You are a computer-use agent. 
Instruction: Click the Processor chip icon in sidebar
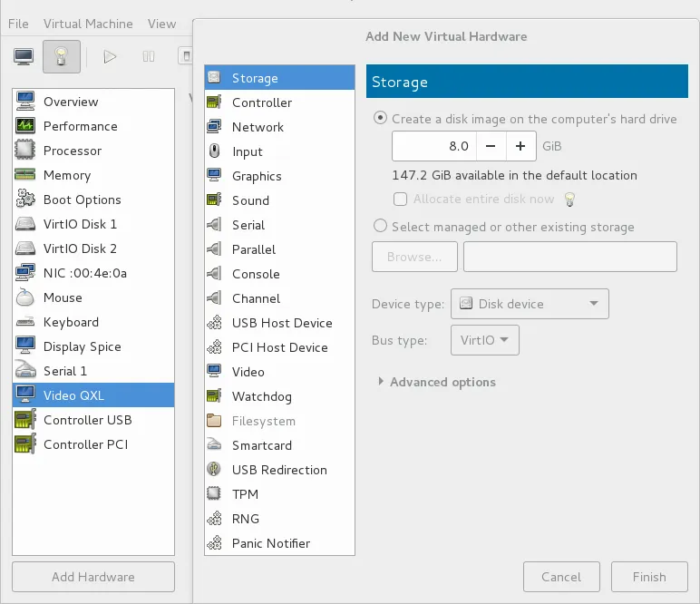tap(25, 151)
